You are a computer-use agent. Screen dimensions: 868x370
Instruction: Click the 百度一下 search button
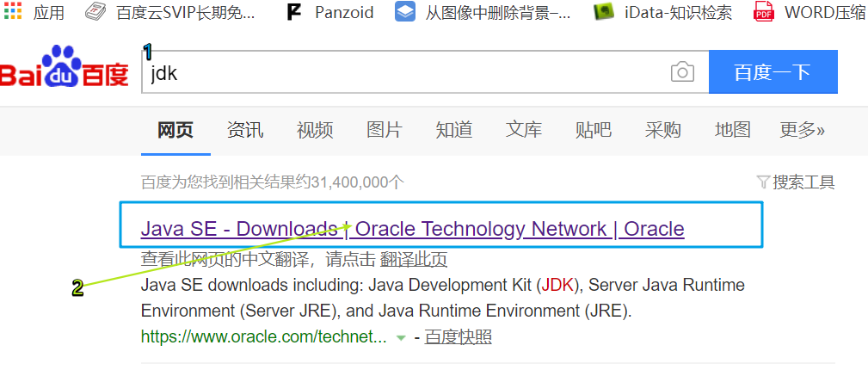(x=773, y=72)
